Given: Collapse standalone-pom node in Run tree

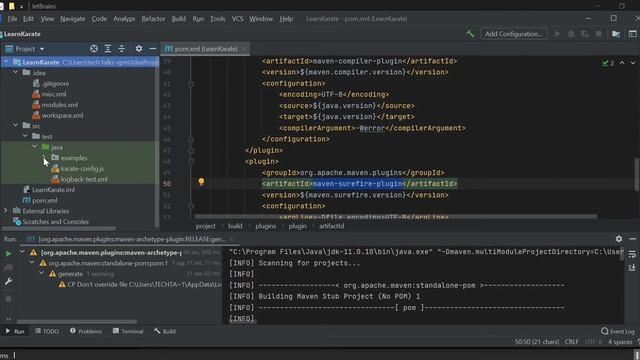Looking at the screenshot, I should click(32, 263).
